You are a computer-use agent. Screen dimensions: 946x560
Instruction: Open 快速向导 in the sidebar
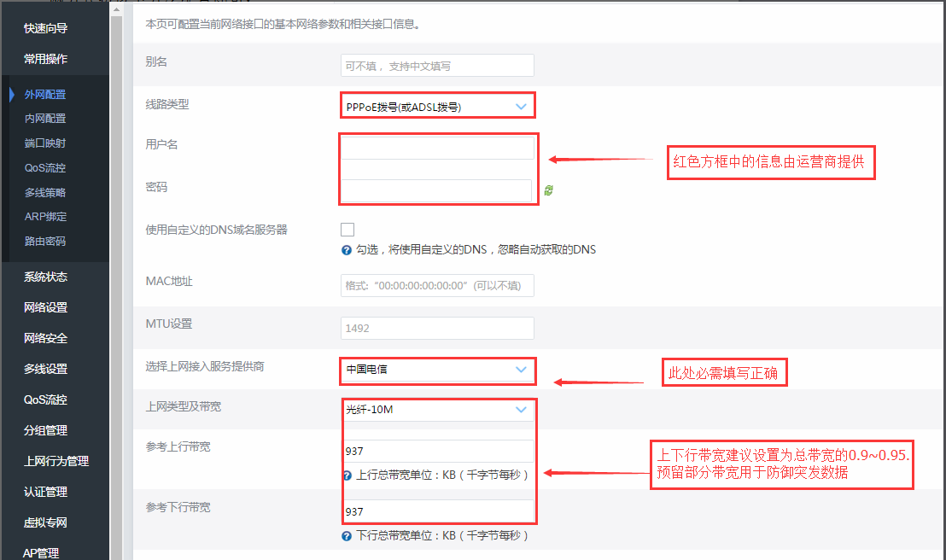pos(46,28)
